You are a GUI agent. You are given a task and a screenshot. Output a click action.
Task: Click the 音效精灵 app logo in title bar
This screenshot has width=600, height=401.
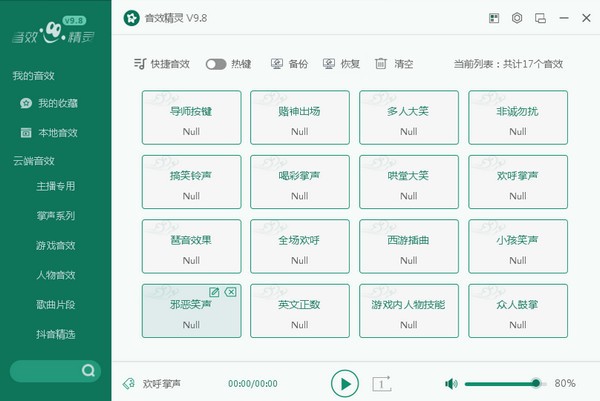(132, 18)
